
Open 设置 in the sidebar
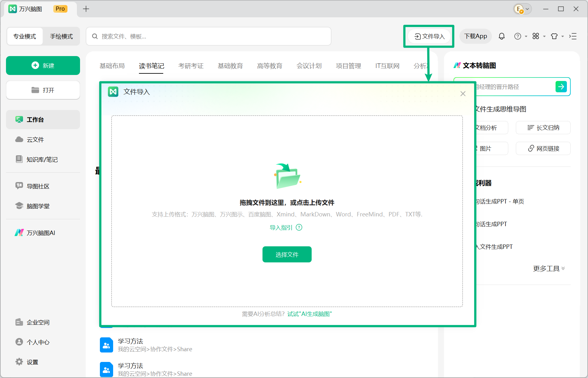click(43, 362)
